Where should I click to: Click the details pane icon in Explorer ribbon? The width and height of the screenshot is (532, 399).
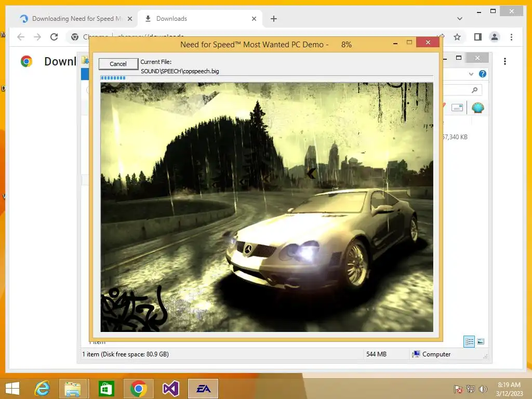(457, 108)
